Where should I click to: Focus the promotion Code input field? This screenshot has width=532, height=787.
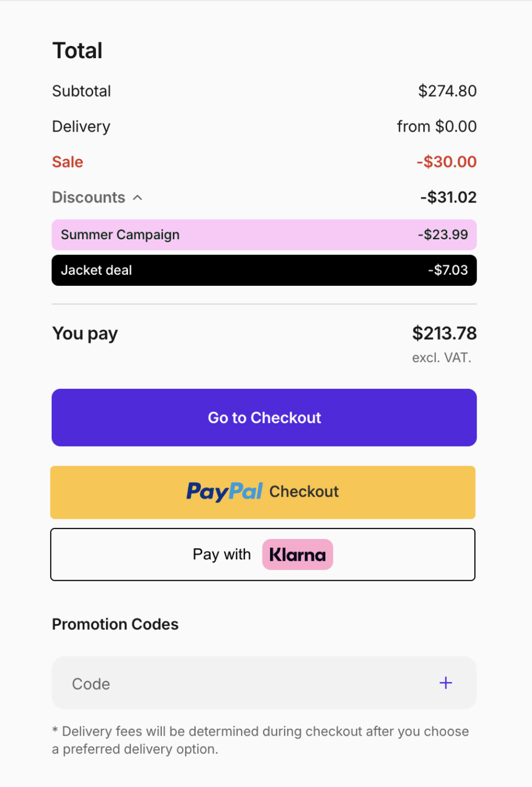244,683
